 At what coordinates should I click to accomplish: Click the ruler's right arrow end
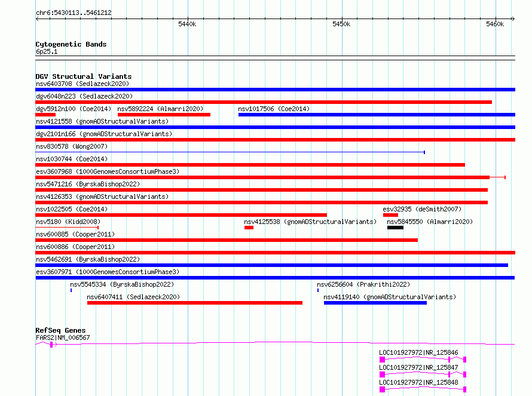[513, 19]
